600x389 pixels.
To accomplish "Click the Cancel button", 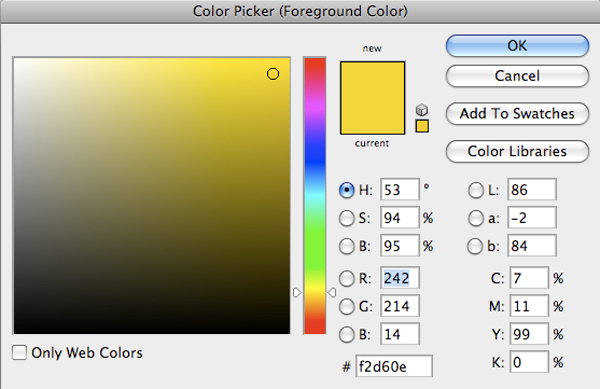I will click(517, 76).
